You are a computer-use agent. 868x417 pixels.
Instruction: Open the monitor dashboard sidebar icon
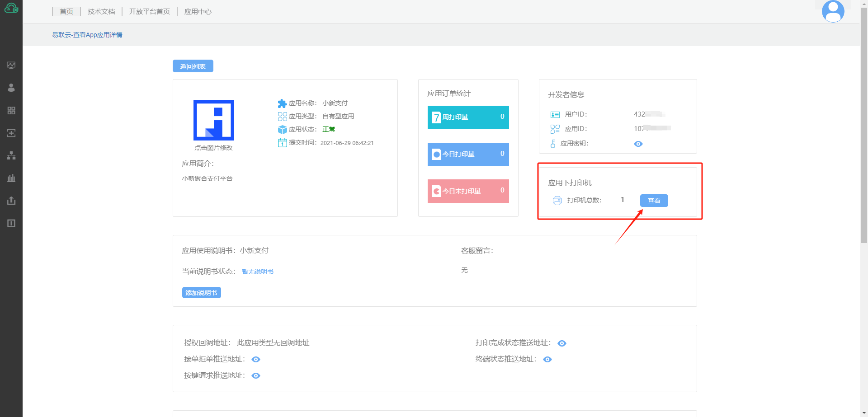point(11,65)
